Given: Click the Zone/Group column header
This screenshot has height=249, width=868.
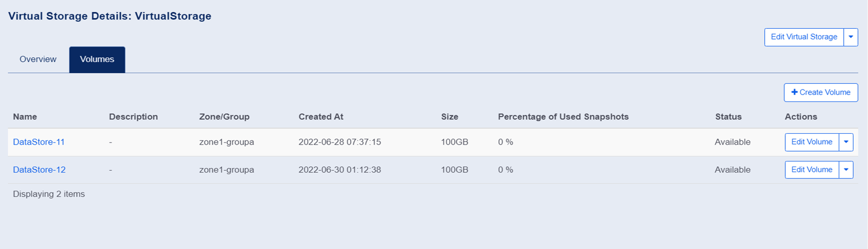Looking at the screenshot, I should (x=224, y=117).
